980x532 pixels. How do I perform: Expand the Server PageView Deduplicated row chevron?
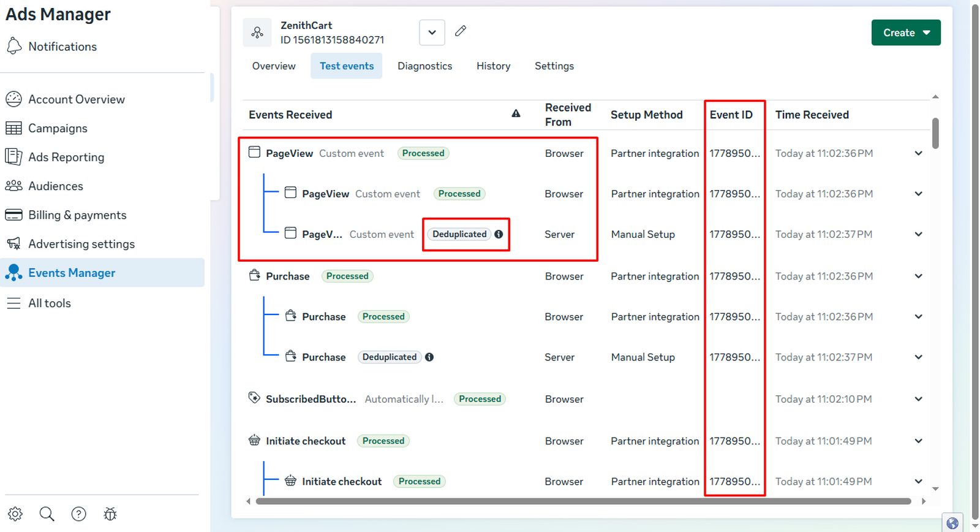coord(918,234)
